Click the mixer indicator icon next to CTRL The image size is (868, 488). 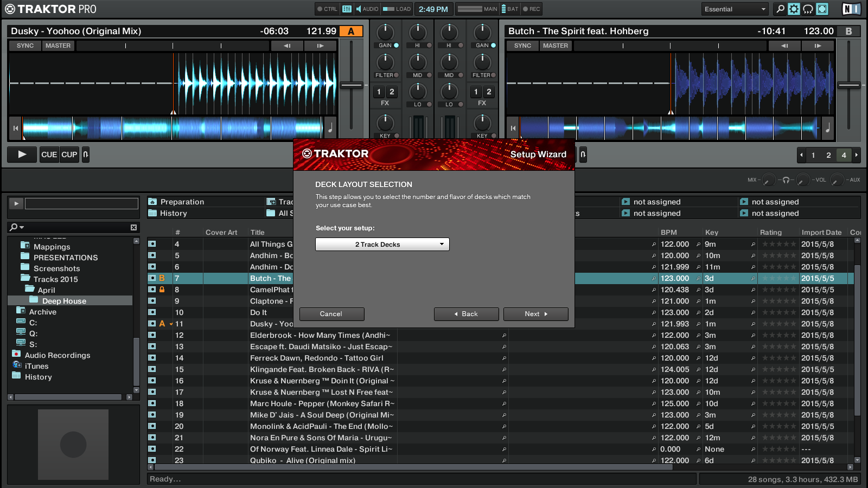coord(347,9)
